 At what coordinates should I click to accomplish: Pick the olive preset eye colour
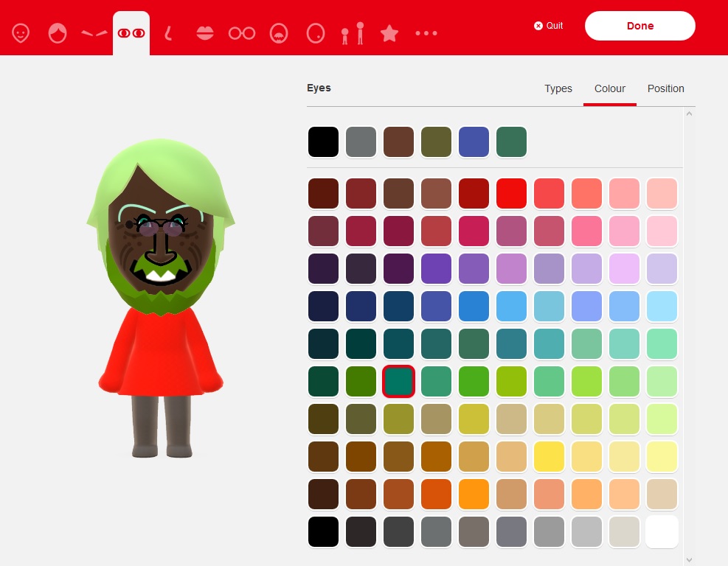[436, 142]
